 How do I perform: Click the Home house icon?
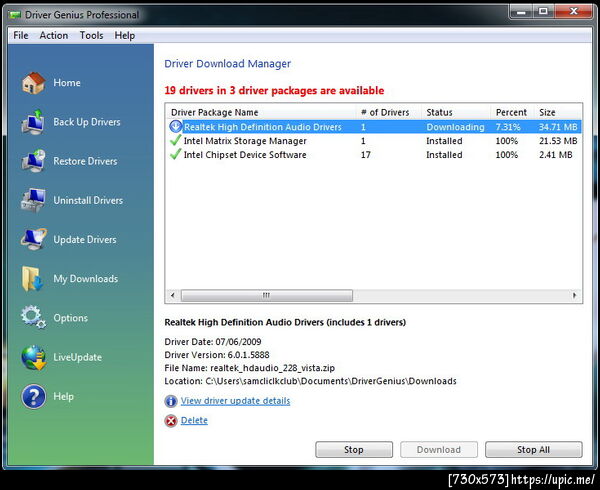[x=33, y=83]
